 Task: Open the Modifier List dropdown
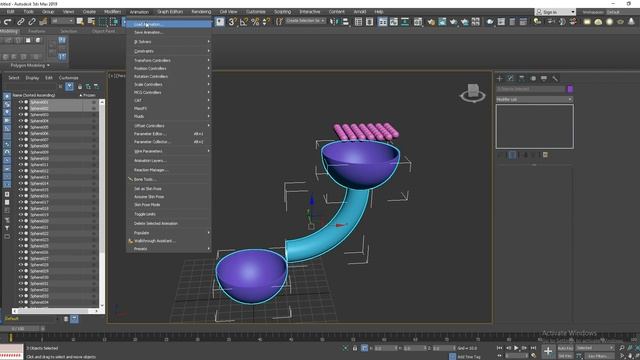tap(534, 99)
